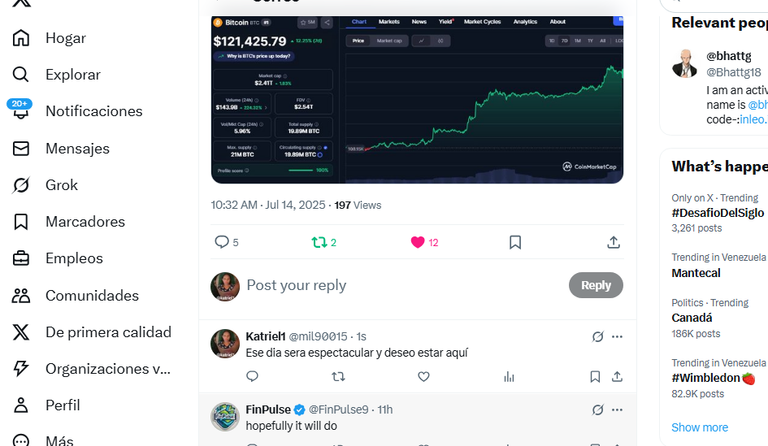Screen dimensions: 768x446
Task: Click the gray Reply button
Action: click(596, 285)
